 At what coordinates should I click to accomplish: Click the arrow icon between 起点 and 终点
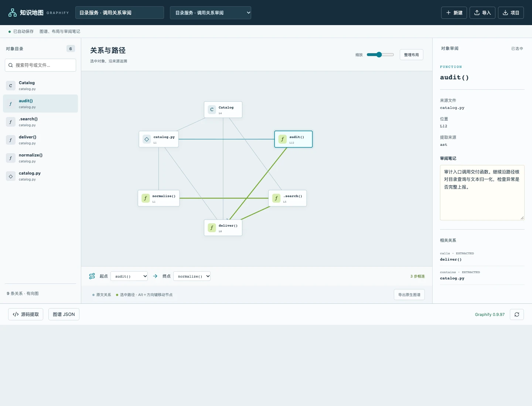point(155,276)
